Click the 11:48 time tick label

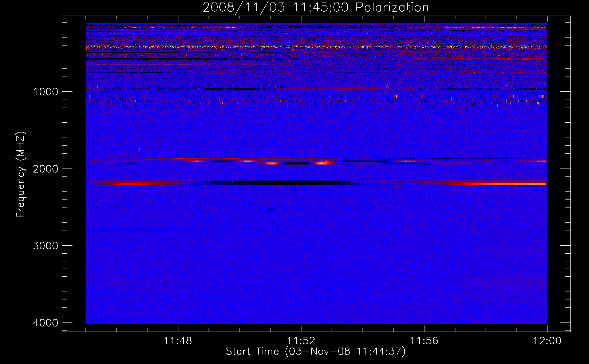[x=178, y=341]
